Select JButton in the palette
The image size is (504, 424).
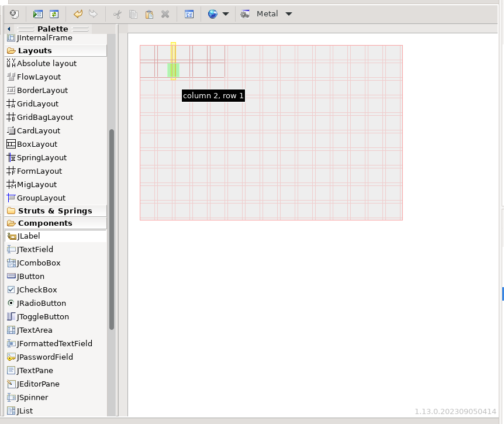pos(30,276)
